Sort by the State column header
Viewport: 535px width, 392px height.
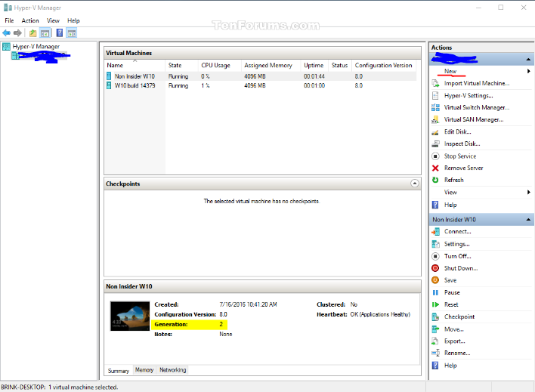tap(181, 66)
